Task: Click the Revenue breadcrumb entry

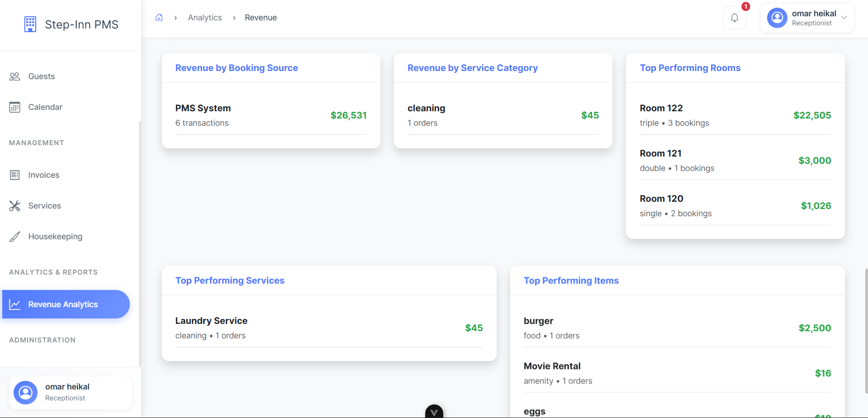Action: pyautogui.click(x=261, y=17)
